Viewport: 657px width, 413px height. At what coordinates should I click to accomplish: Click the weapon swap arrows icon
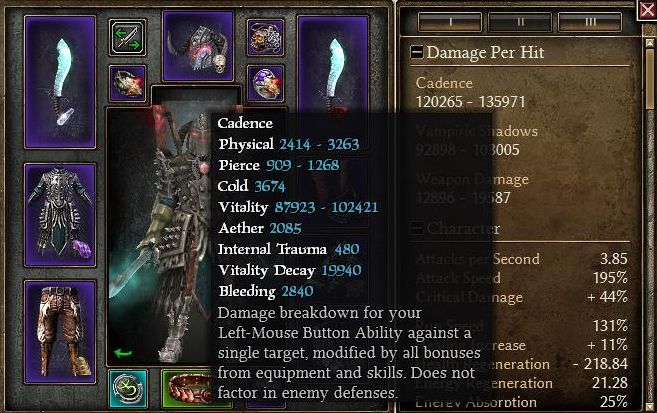coord(127,37)
